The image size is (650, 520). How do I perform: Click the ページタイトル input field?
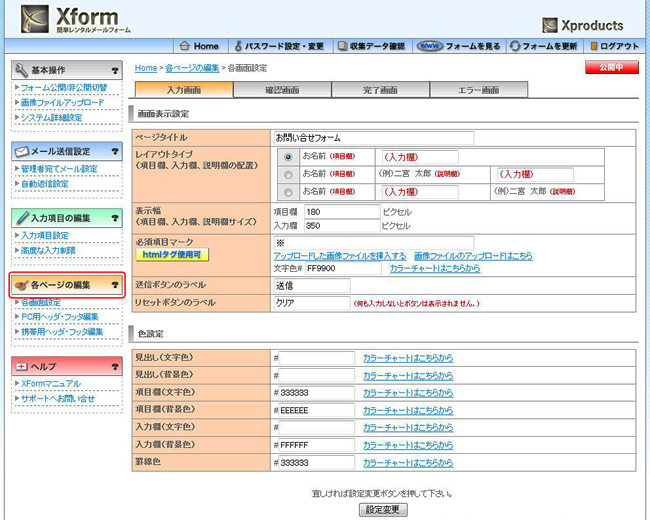coord(374,138)
